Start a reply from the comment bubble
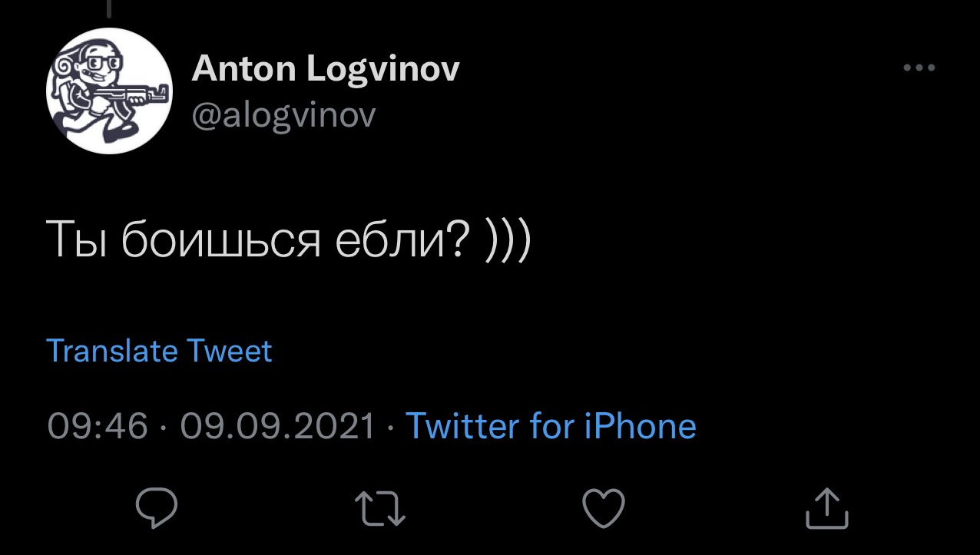The image size is (980, 555). pyautogui.click(x=157, y=507)
